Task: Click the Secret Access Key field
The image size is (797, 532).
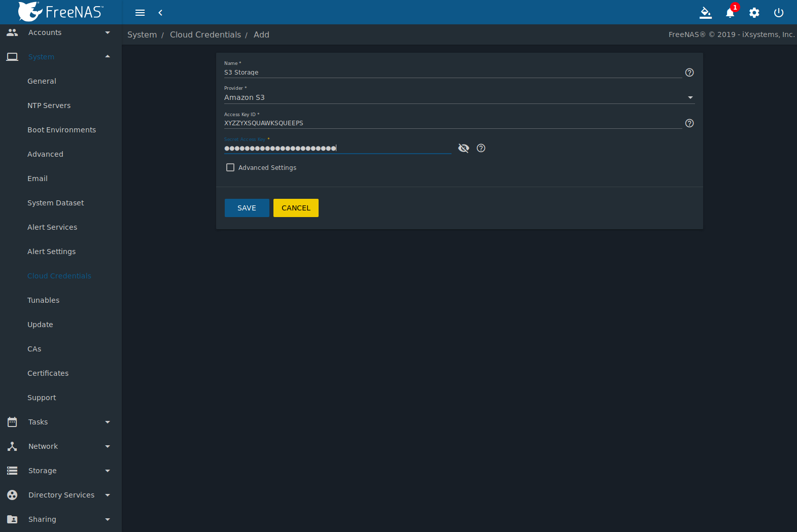Action: click(337, 148)
